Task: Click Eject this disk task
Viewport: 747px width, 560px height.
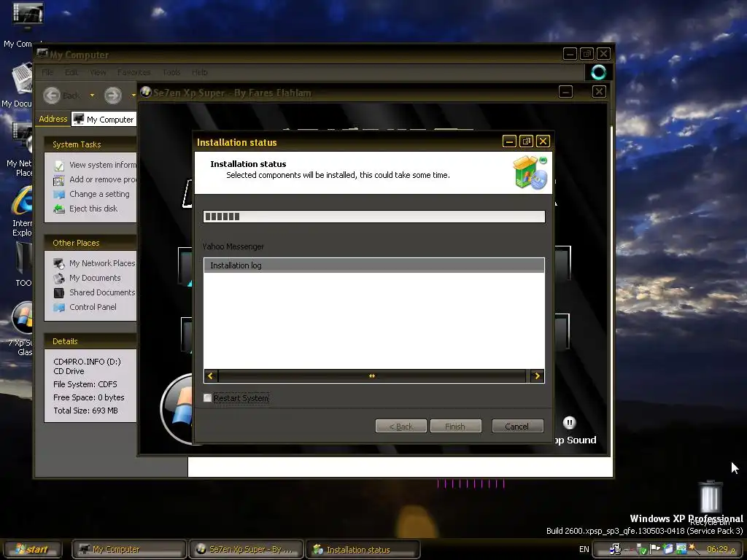Action: (93, 209)
